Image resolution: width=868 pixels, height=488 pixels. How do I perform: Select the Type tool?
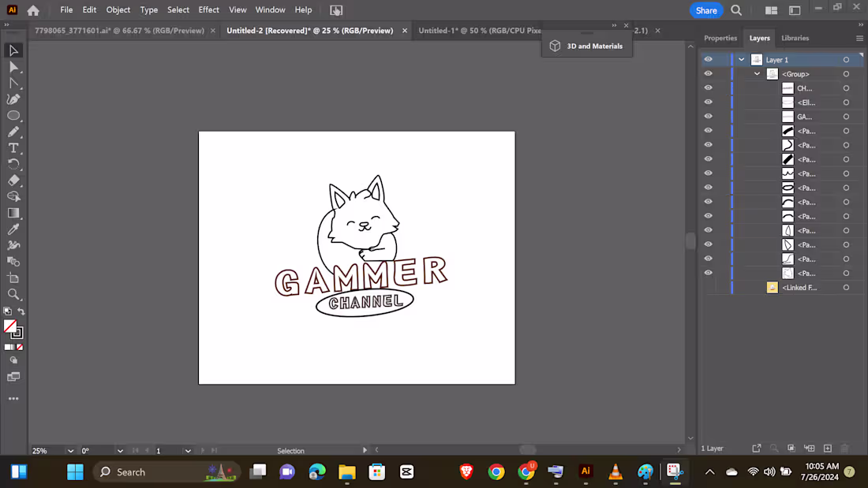[x=13, y=147]
